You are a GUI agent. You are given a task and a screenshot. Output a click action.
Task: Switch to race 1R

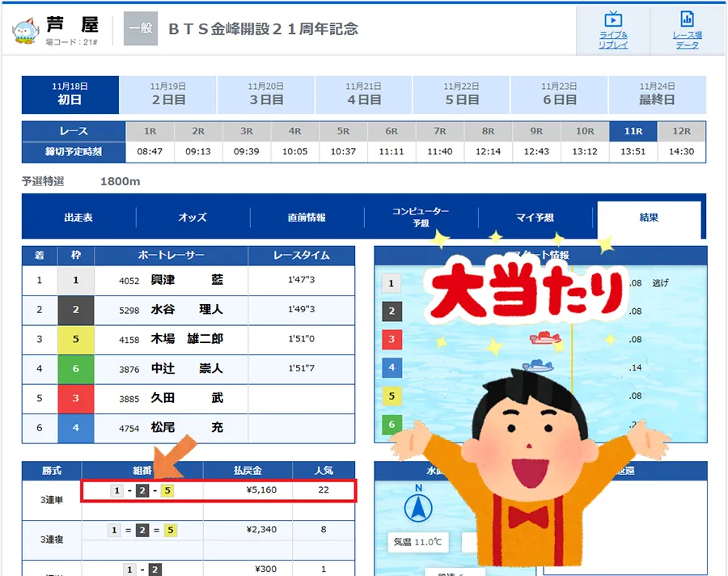pos(150,131)
